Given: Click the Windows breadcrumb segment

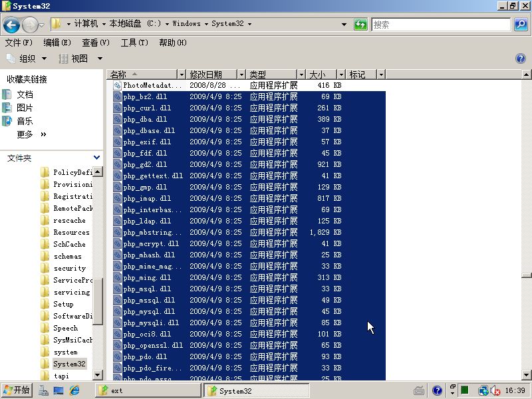Looking at the screenshot, I should tap(186, 24).
